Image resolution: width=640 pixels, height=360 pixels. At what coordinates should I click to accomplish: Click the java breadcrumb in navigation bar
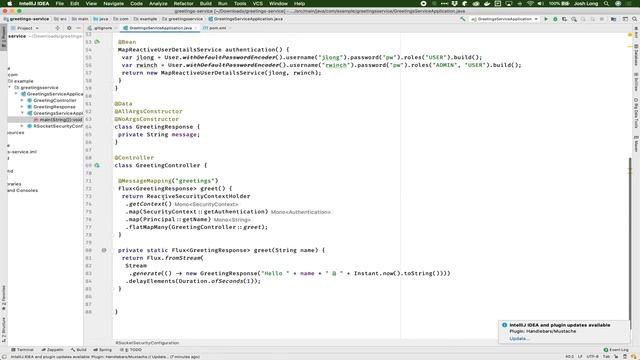point(101,19)
